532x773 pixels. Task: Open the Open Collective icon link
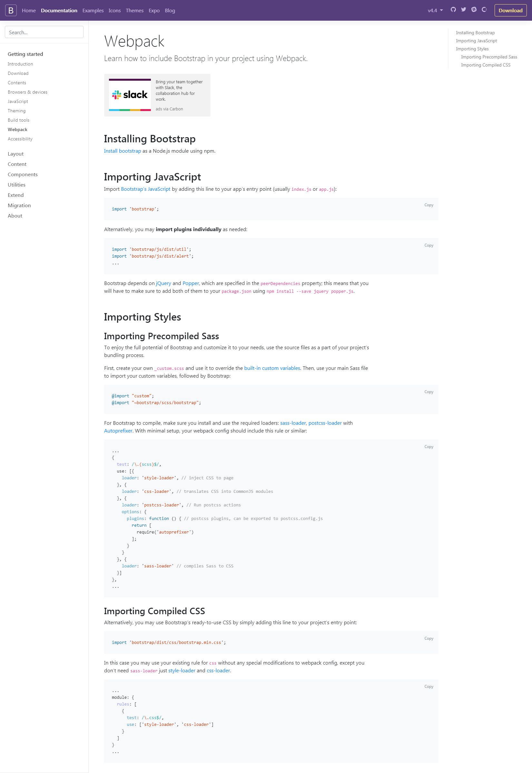[484, 10]
